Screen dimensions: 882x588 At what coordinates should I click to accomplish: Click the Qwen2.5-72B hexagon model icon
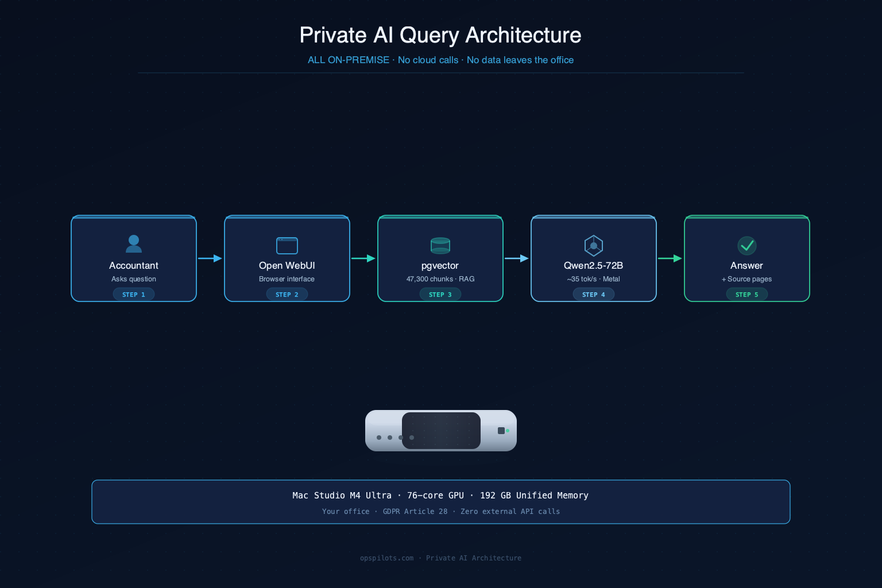click(594, 245)
